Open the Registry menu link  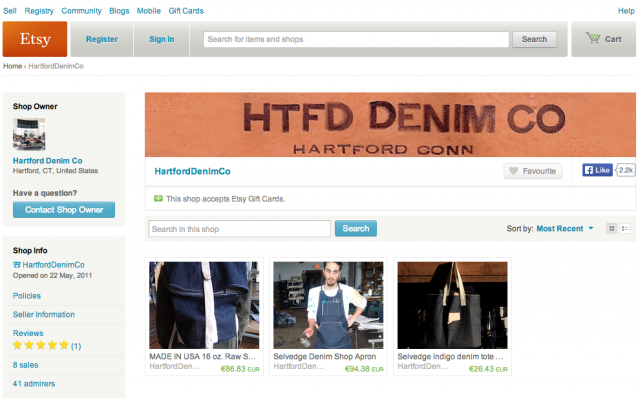tap(39, 11)
